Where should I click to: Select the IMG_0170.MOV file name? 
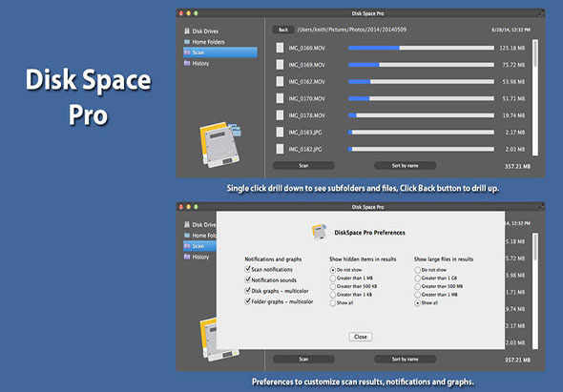pyautogui.click(x=306, y=99)
